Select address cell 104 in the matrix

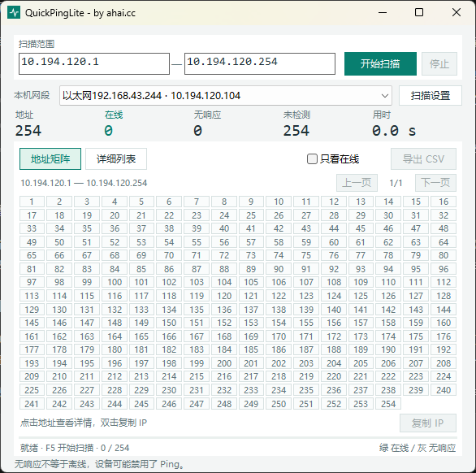click(x=224, y=282)
